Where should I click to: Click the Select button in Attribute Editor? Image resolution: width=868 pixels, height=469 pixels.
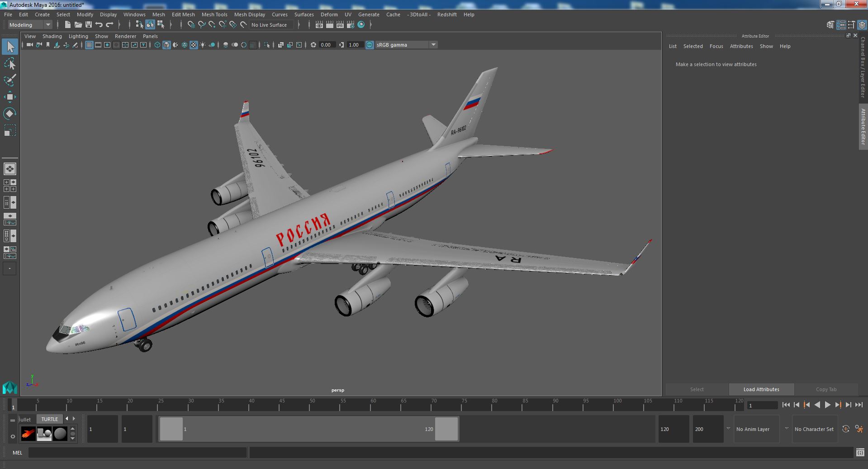tap(697, 389)
